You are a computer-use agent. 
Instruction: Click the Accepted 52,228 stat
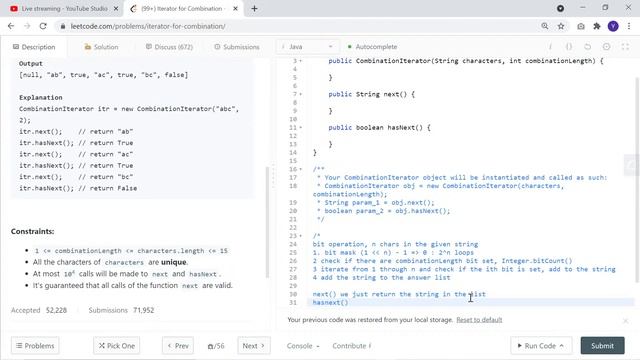tap(39, 310)
